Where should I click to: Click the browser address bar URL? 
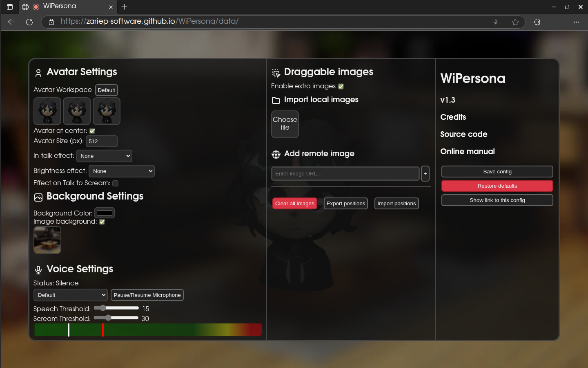(149, 21)
